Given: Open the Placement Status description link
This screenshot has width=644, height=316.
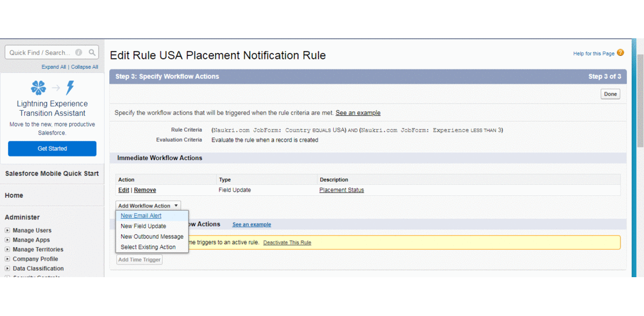Looking at the screenshot, I should click(x=342, y=190).
